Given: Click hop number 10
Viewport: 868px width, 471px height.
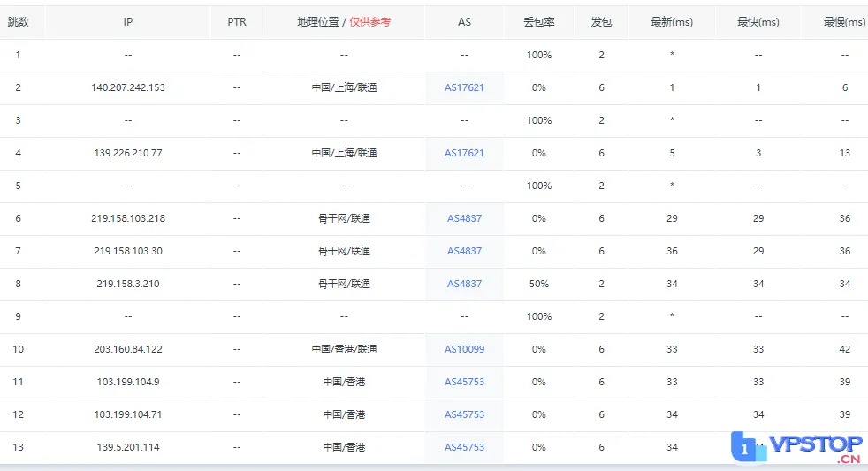Looking at the screenshot, I should (x=19, y=349).
